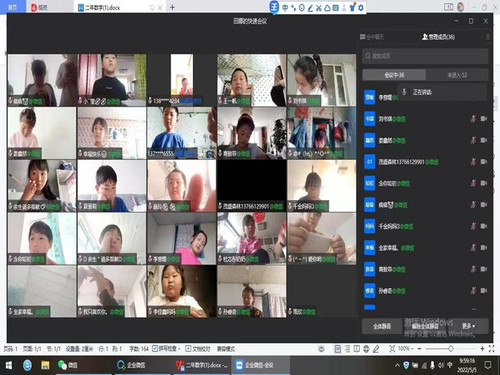Viewport: 500px width, 375px height.
Task: Open the Sogou input toolbar logo menu
Action: [x=274, y=7]
